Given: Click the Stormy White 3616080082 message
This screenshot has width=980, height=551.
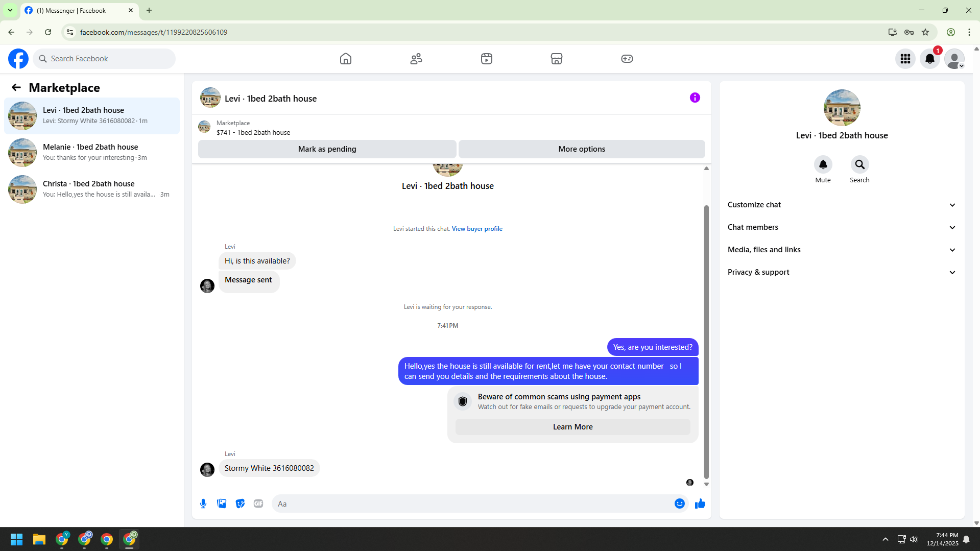Looking at the screenshot, I should [x=269, y=468].
